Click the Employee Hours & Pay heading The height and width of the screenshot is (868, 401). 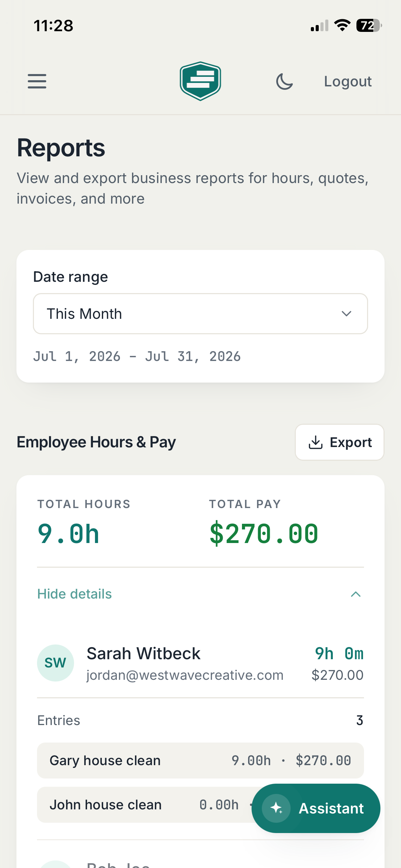point(96,442)
